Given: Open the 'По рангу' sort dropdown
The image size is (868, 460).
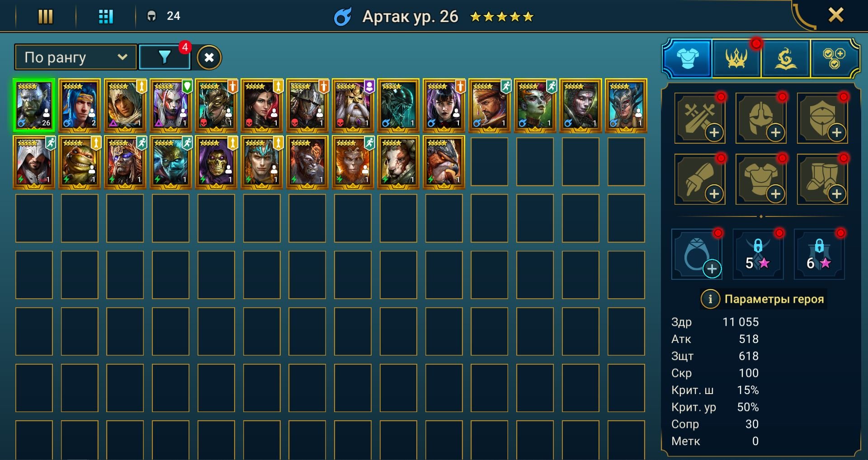Looking at the screenshot, I should click(75, 57).
